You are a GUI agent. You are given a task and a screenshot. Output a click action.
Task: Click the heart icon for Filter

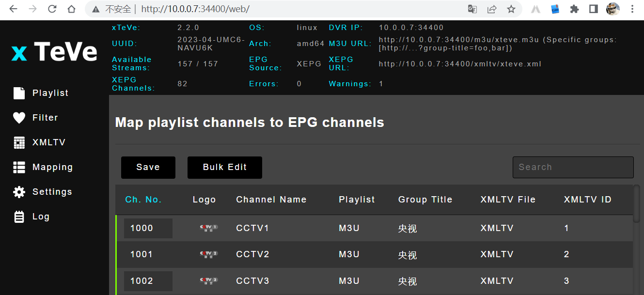19,118
